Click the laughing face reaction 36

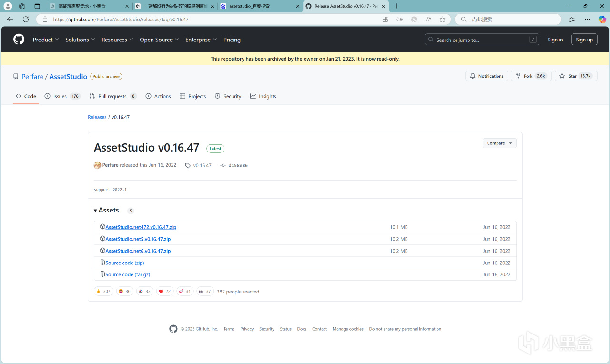(125, 291)
